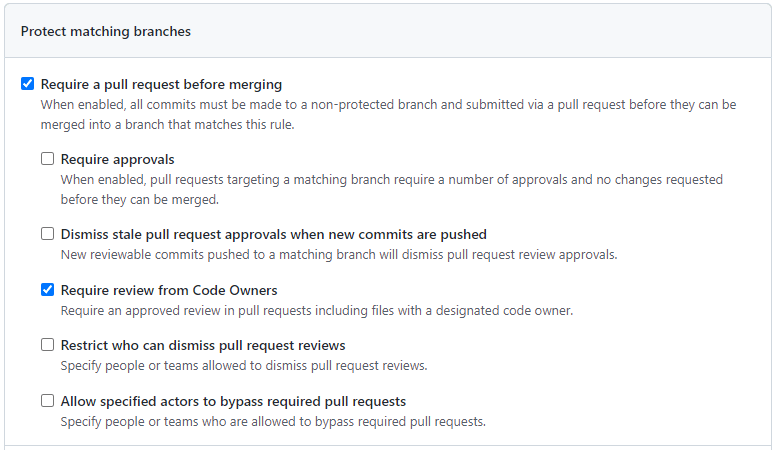This screenshot has height=450, width=776.
Task: Check the Allow specified actors to bypass checkbox
Action: [x=48, y=400]
